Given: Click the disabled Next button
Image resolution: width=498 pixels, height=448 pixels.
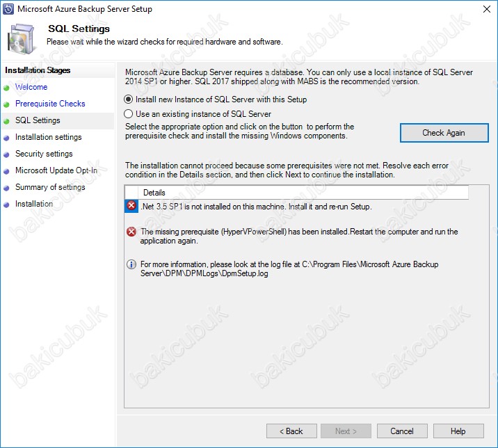Looking at the screenshot, I should (x=346, y=431).
